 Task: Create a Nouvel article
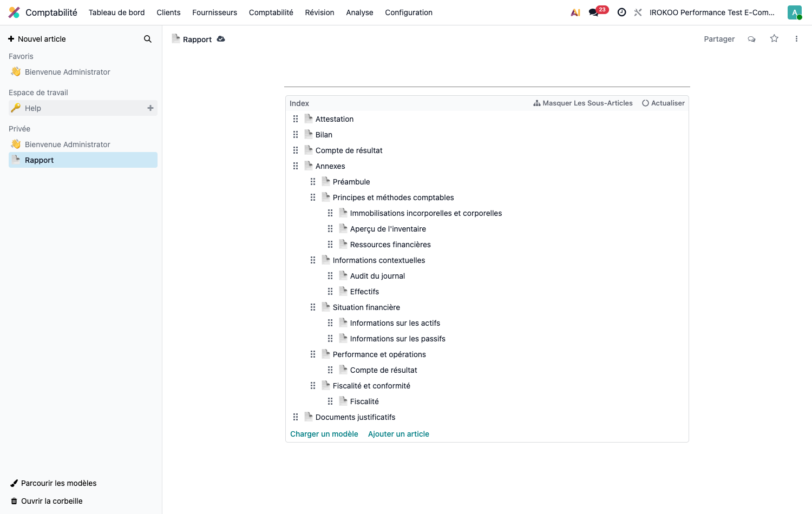[x=37, y=39]
